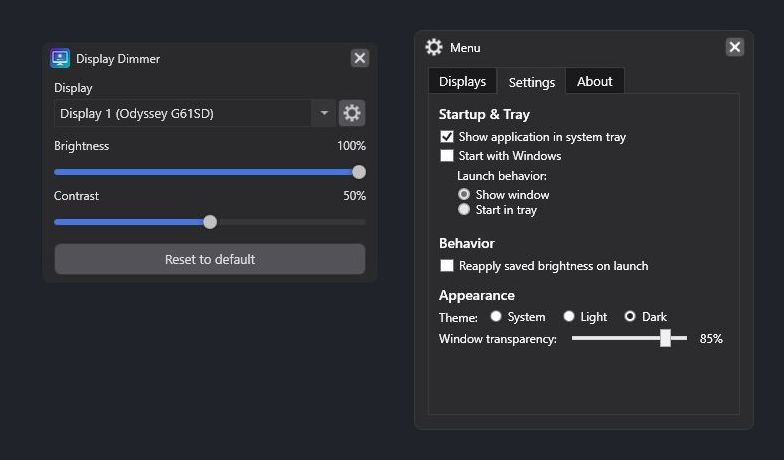The image size is (784, 460).
Task: Click the 85% transparency value
Action: [711, 339]
